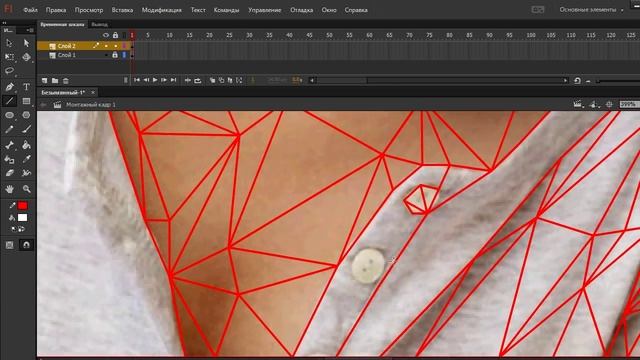Select layer Слой 1

[x=67, y=55]
